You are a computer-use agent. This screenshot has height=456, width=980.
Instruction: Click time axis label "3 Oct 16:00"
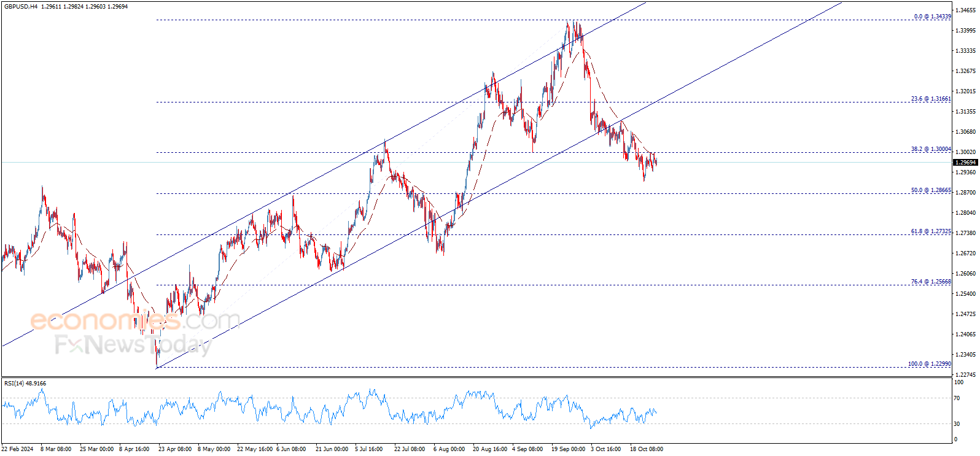coord(606,449)
